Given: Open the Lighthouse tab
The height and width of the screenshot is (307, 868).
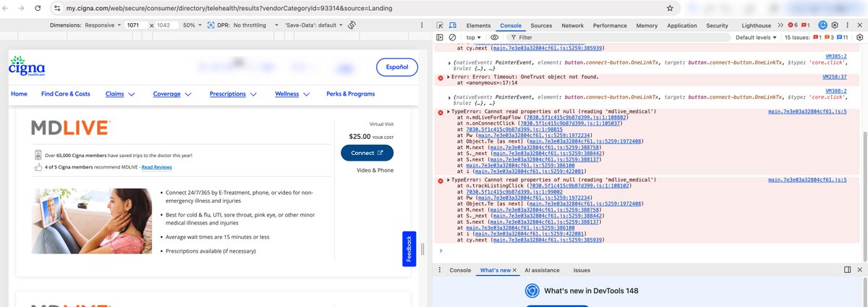Looking at the screenshot, I should click(x=755, y=25).
